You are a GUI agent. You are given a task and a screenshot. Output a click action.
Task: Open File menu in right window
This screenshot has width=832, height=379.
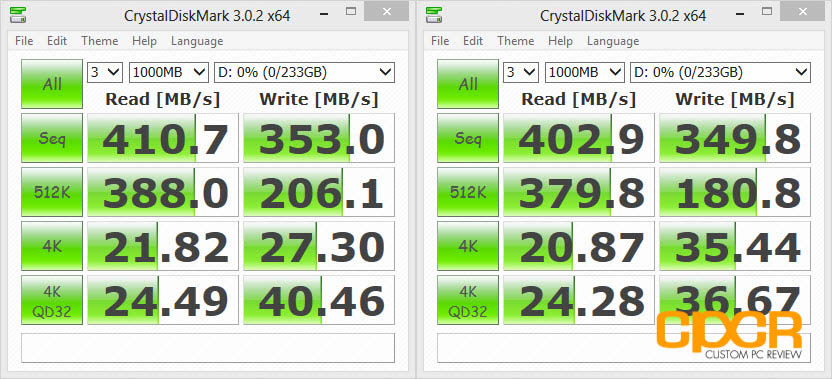[x=440, y=41]
